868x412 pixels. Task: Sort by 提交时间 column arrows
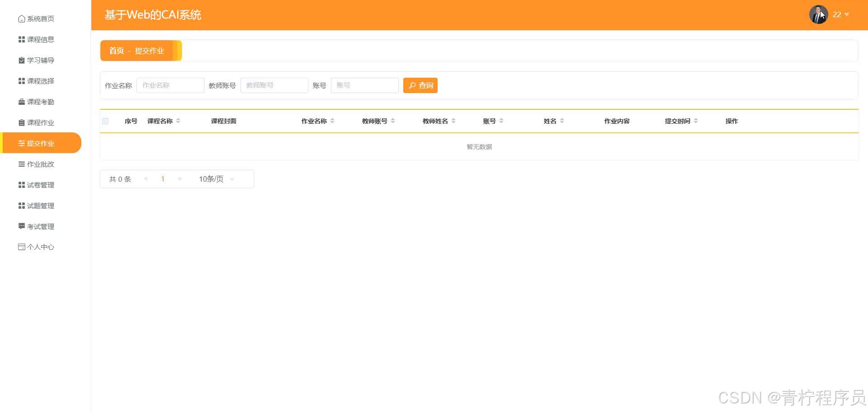tap(696, 121)
